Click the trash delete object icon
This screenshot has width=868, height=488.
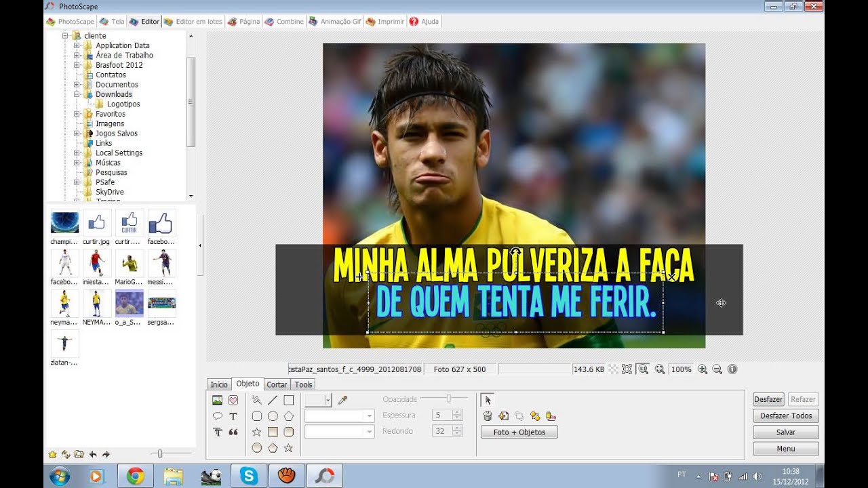(488, 416)
